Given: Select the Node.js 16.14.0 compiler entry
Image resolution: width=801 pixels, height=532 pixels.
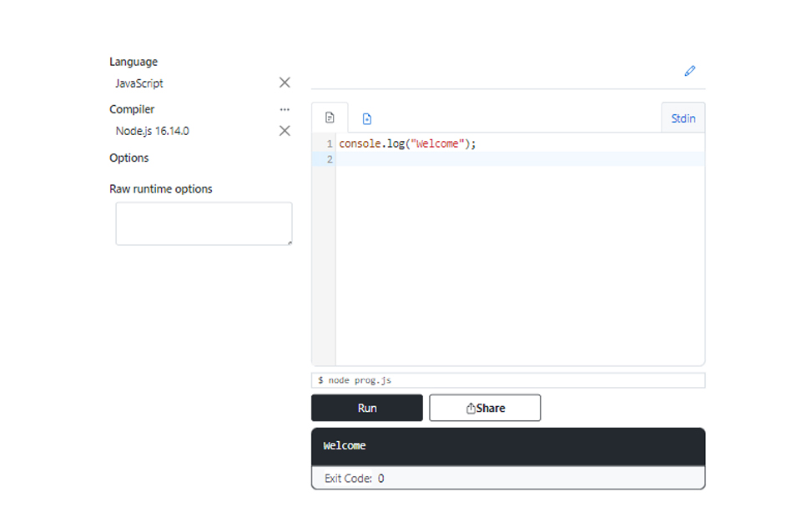Looking at the screenshot, I should click(152, 131).
